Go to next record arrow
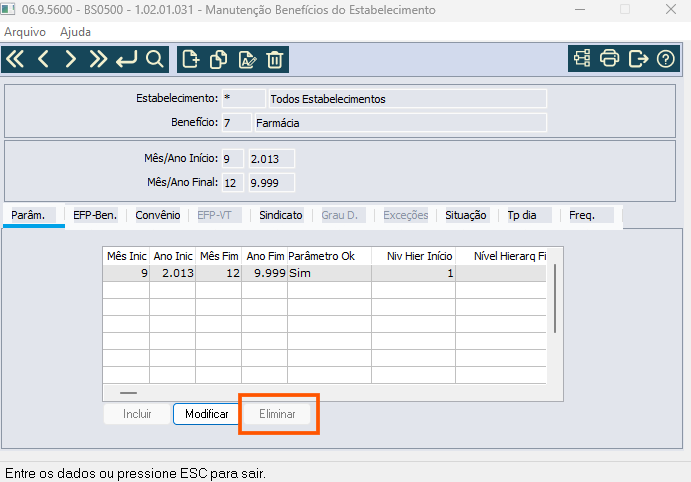691x482 pixels. pos(71,59)
